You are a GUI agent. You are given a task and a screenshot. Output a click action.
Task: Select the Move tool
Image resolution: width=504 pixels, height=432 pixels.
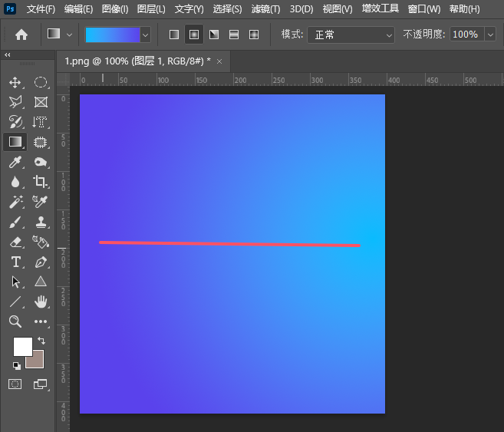click(15, 82)
